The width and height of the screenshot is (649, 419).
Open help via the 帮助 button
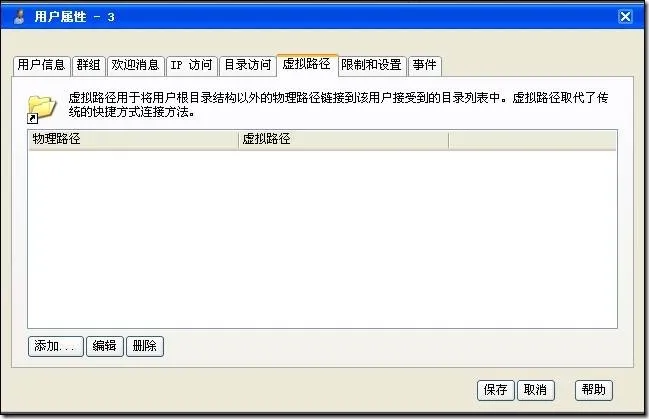tap(594, 390)
